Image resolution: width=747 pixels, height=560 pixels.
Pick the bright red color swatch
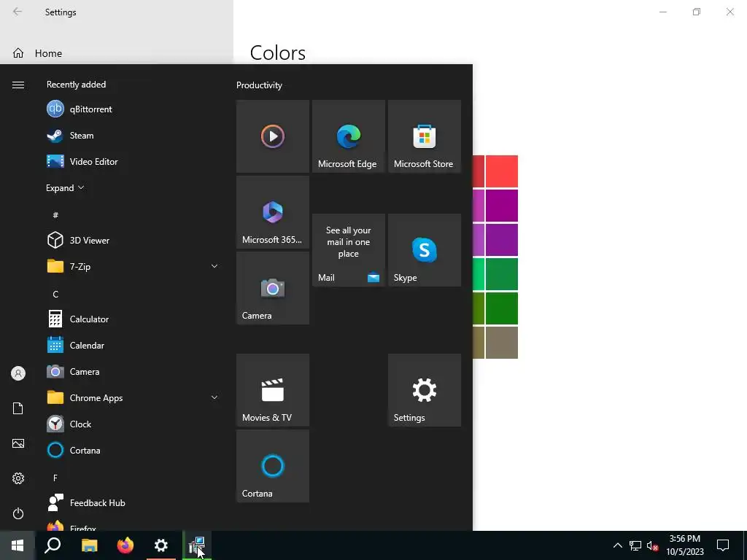point(502,171)
